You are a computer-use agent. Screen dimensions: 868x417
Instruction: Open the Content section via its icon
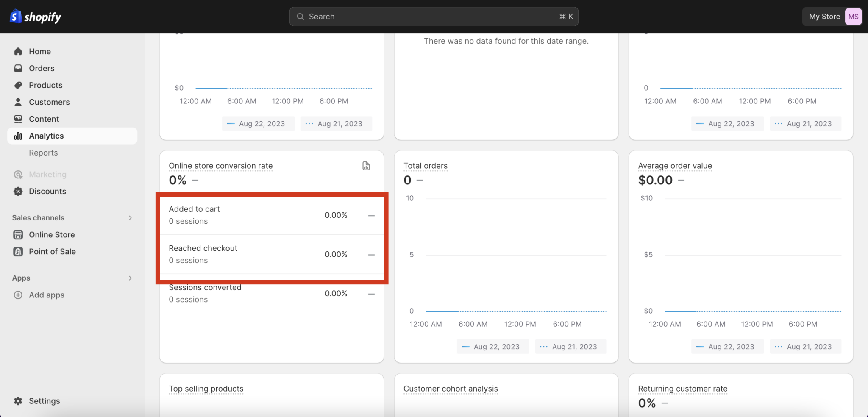[x=18, y=119]
